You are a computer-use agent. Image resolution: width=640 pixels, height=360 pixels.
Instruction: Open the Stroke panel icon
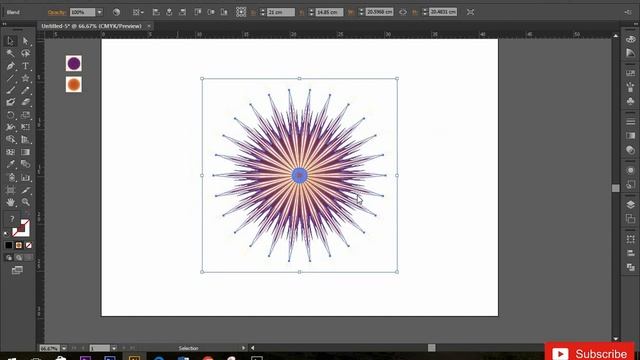pyautogui.click(x=630, y=122)
